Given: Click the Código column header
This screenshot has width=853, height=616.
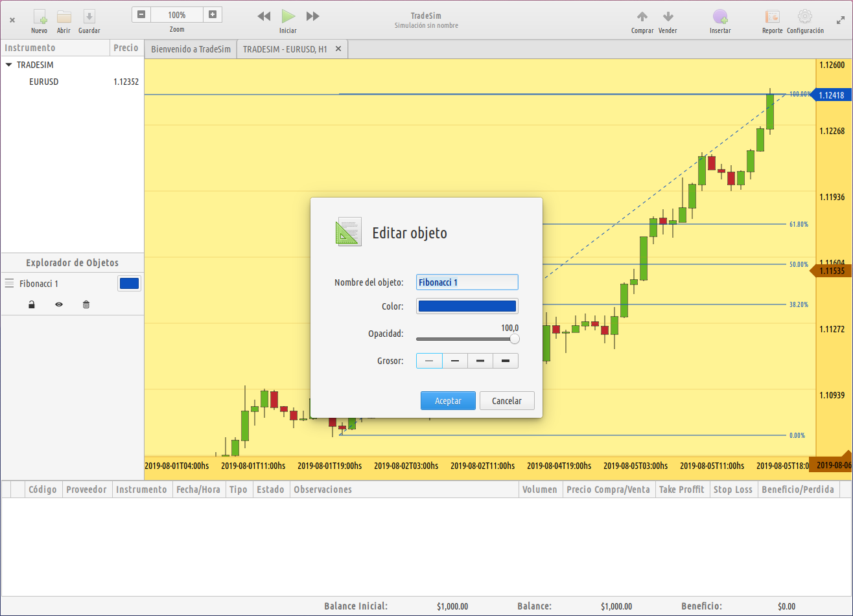Looking at the screenshot, I should coord(43,490).
